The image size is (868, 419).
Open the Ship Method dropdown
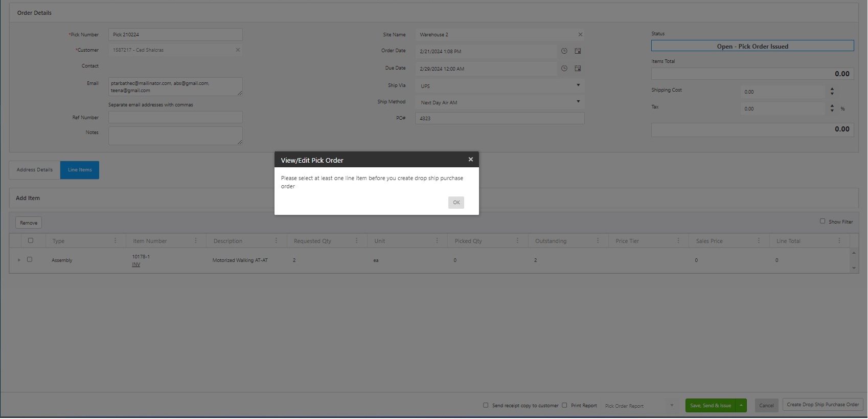578,102
